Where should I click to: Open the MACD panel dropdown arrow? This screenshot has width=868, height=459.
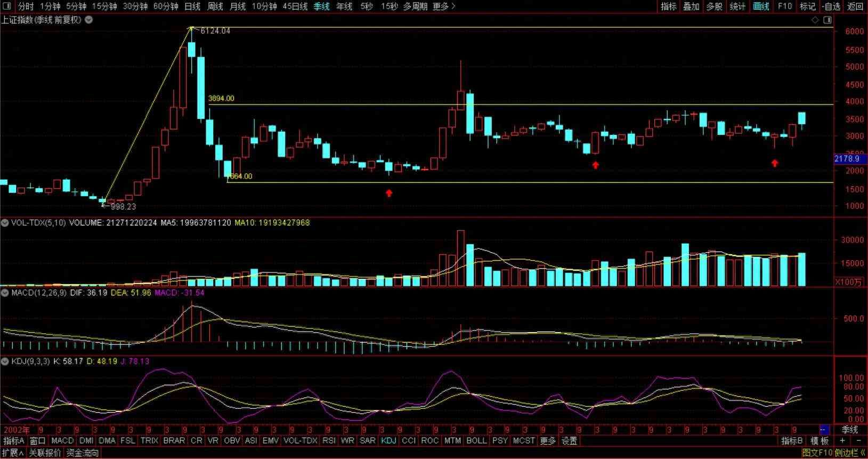coord(5,293)
